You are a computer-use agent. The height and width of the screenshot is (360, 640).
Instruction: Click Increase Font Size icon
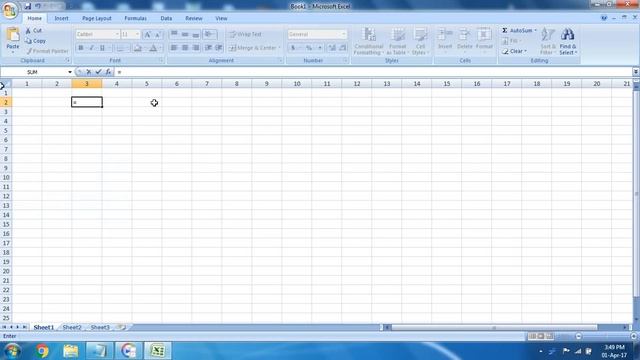coord(147,34)
